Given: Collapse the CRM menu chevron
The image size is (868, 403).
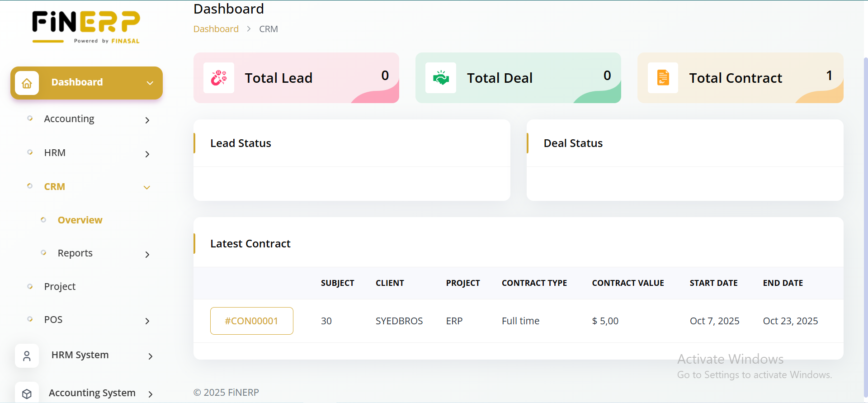Looking at the screenshot, I should [147, 187].
